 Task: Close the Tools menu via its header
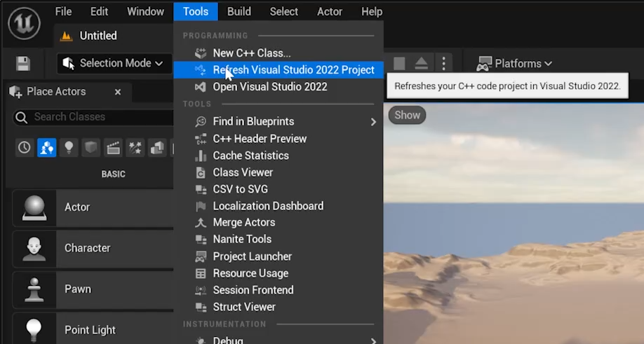point(196,11)
